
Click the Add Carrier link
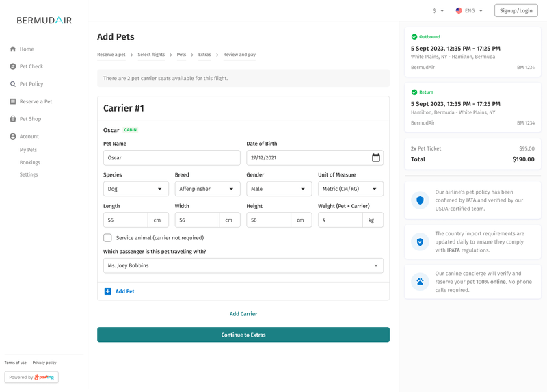coord(243,314)
